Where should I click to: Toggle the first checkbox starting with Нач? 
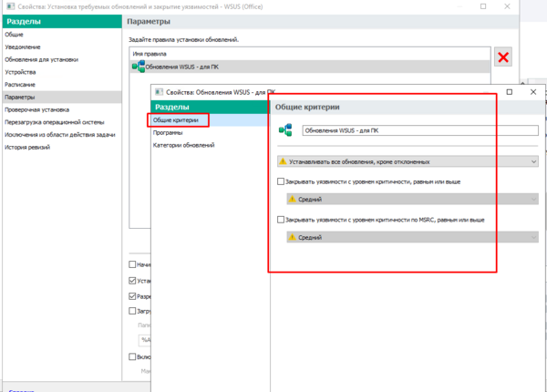133,264
